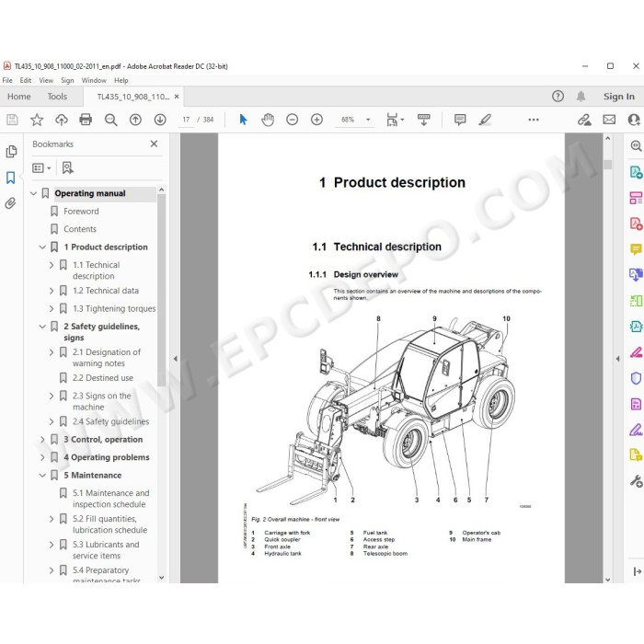Image resolution: width=644 pixels, height=644 pixels.
Task: Select the arrow Selection tool
Action: click(243, 120)
